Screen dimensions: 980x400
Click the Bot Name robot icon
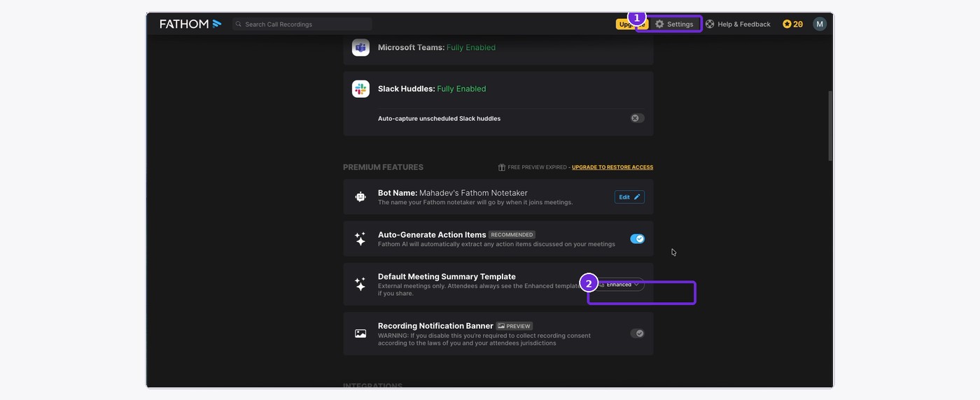click(360, 197)
